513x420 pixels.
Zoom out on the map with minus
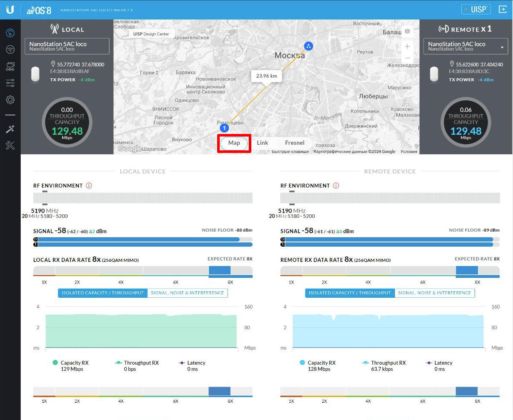(407, 58)
